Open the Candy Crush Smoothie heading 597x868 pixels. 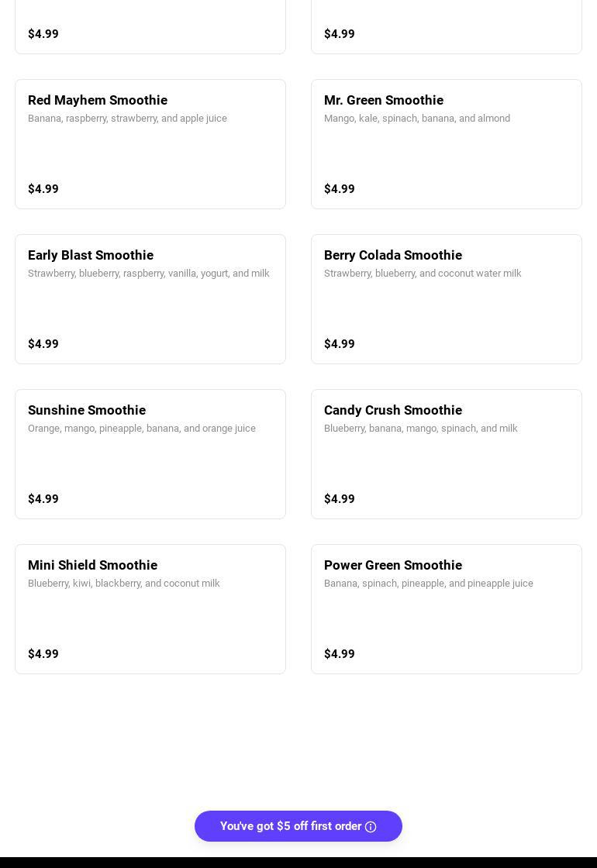(393, 410)
